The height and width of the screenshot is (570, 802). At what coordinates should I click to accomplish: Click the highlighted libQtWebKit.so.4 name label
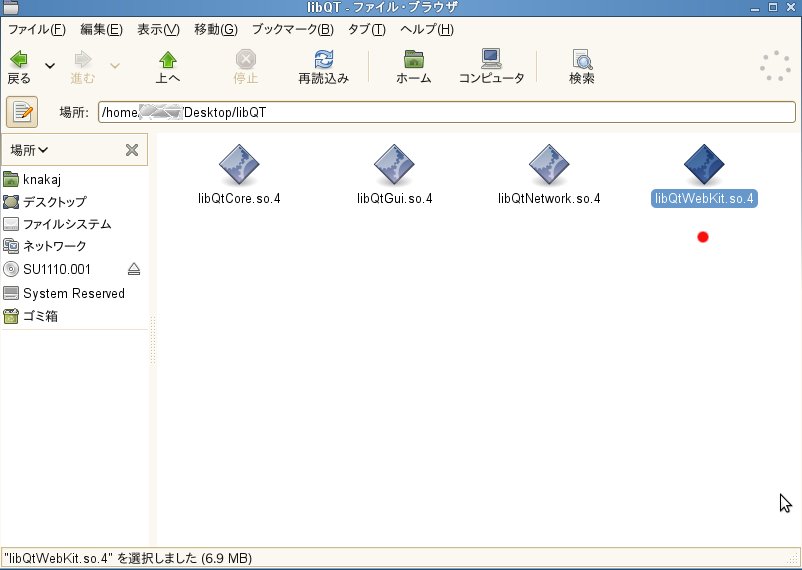click(704, 199)
